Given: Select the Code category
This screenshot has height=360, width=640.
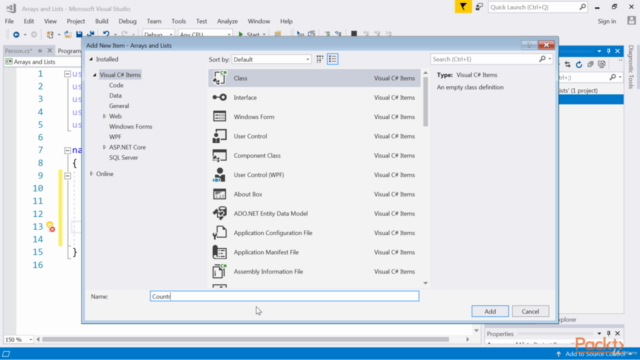Looking at the screenshot, I should [x=116, y=85].
